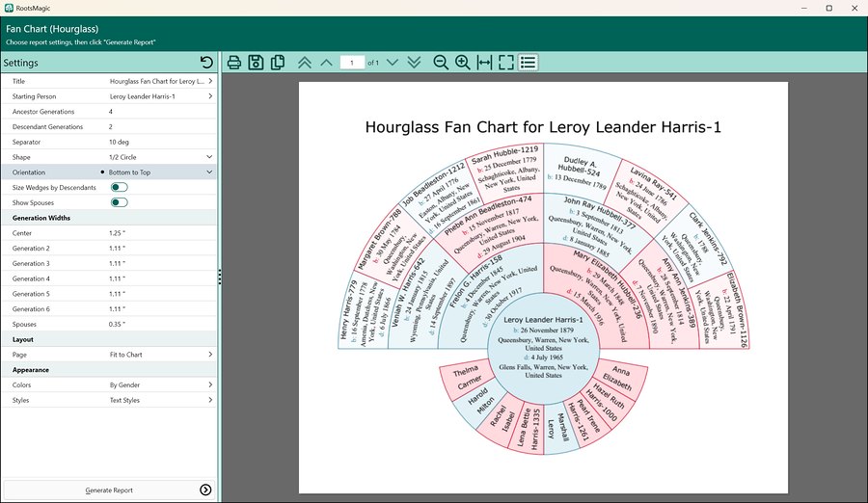This screenshot has width=868, height=503.
Task: Expand the Title setting chevron
Action: (x=210, y=81)
